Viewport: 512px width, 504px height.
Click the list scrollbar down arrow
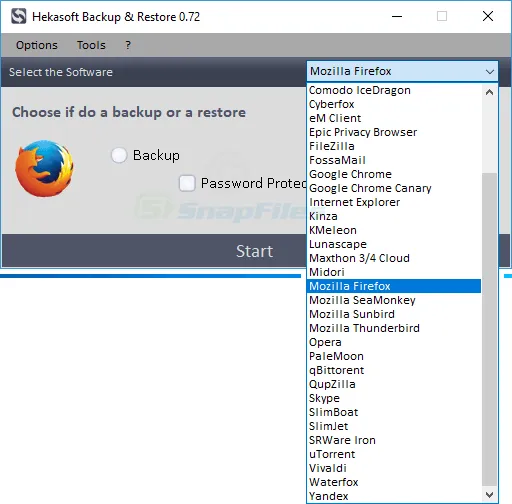pyautogui.click(x=489, y=494)
